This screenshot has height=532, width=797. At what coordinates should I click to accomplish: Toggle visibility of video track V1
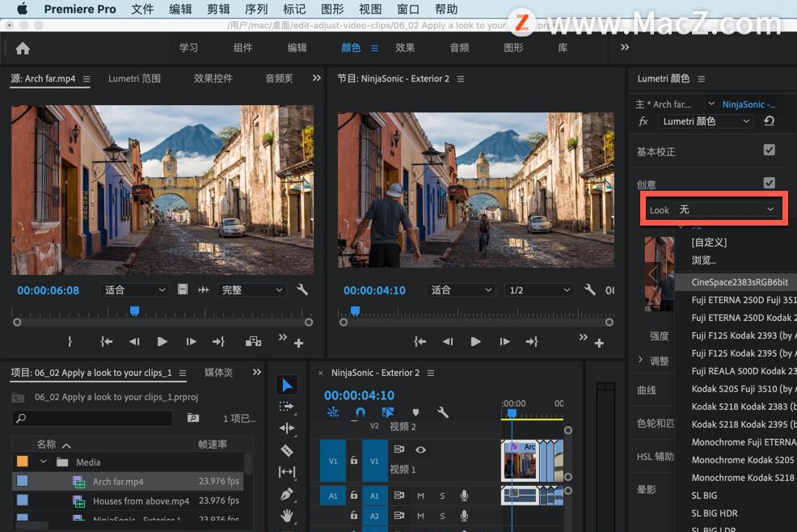point(420,450)
